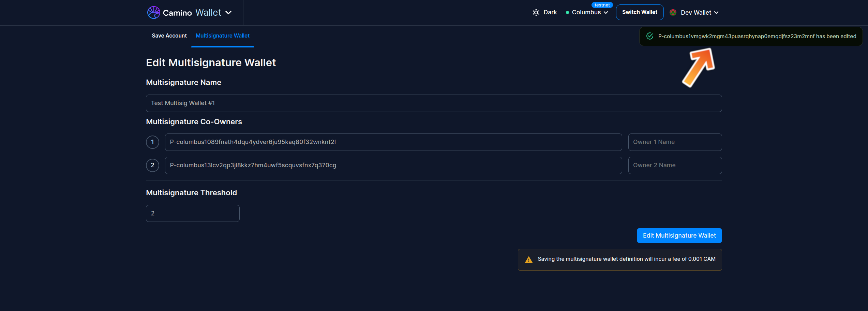Click the green success checkmark icon
868x311 pixels.
pyautogui.click(x=650, y=36)
